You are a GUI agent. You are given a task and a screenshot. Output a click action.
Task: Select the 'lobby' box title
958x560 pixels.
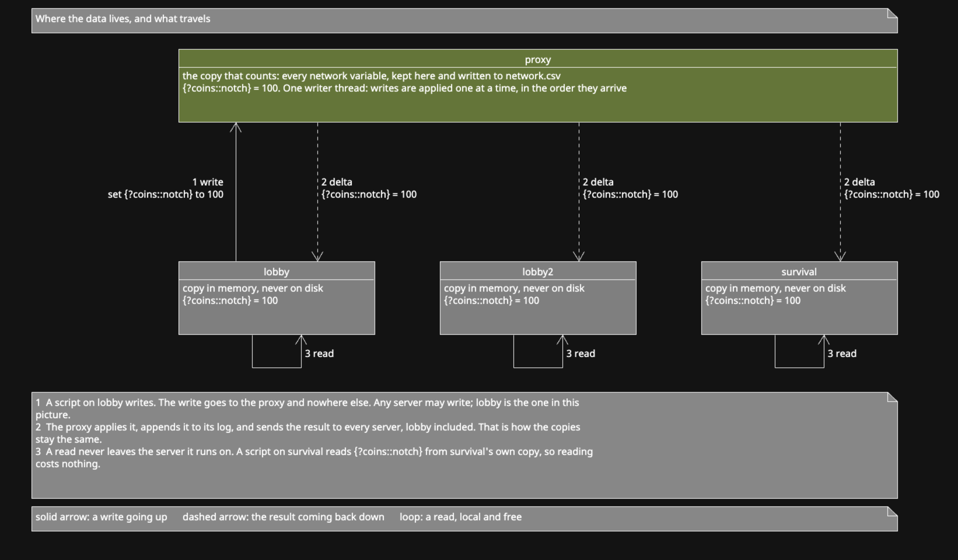276,272
